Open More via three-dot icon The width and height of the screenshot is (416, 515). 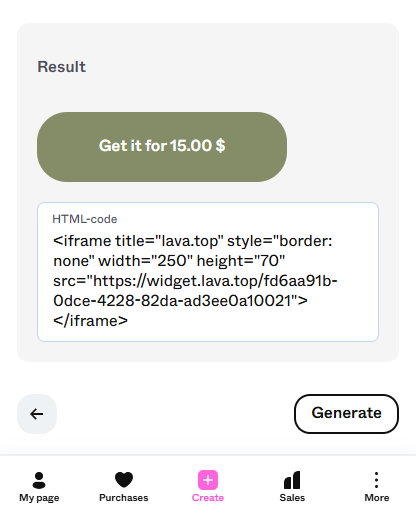pyautogui.click(x=376, y=480)
